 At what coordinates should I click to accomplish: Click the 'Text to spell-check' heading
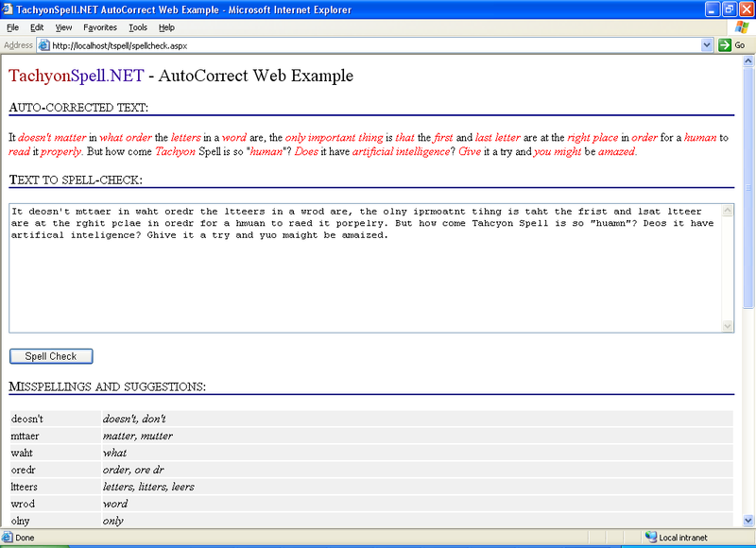(76, 180)
